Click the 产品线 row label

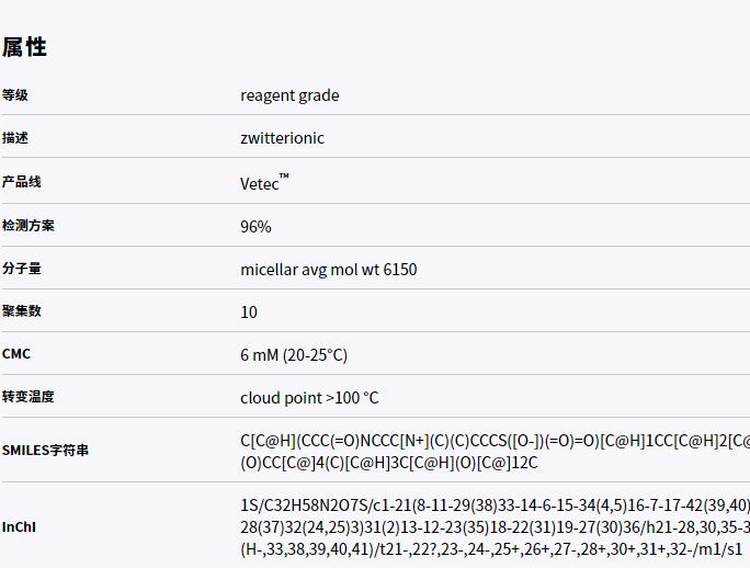21,182
